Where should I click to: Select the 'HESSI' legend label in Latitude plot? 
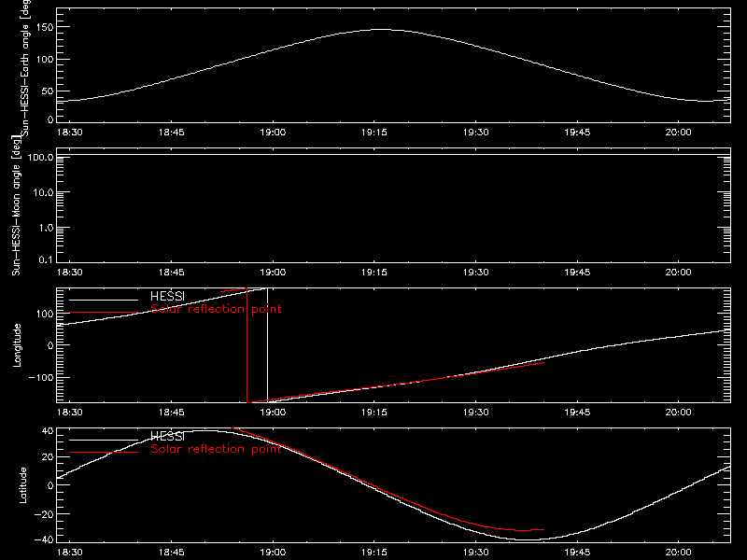[167, 436]
